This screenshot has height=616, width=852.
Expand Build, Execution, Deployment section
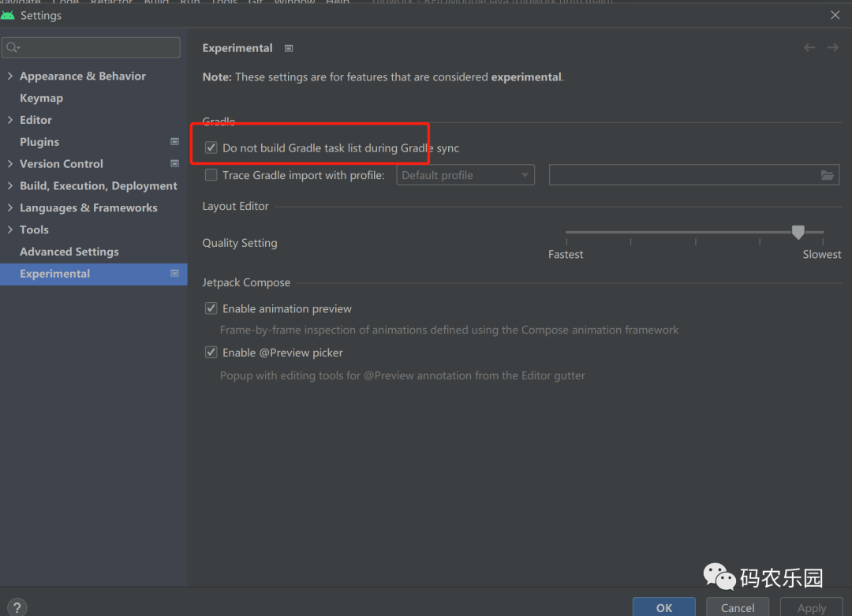tap(9, 186)
